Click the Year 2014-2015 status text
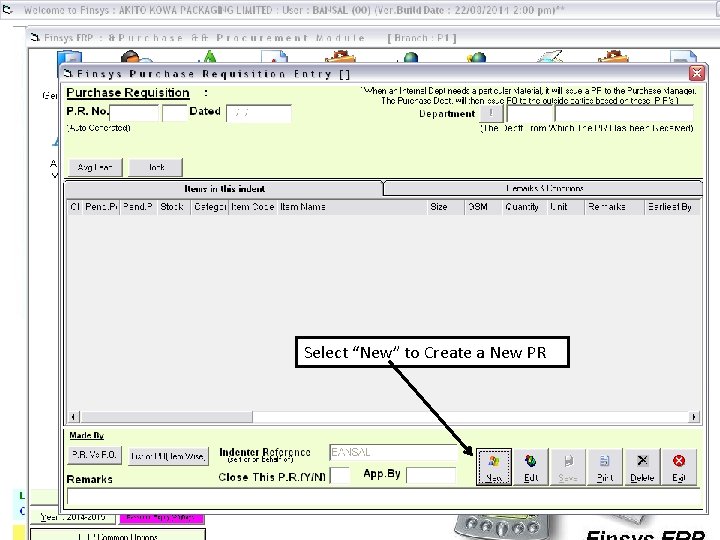 [x=73, y=517]
